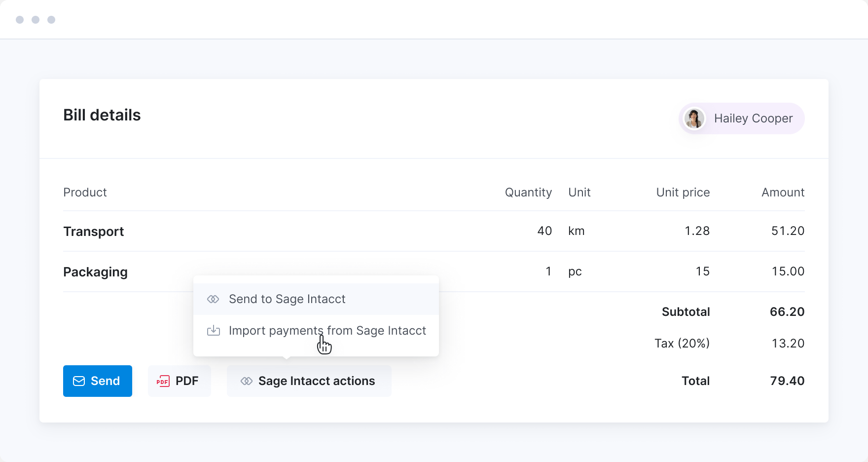Screen dimensions: 868x462
Task: Click the Unit price column header
Action: click(683, 192)
